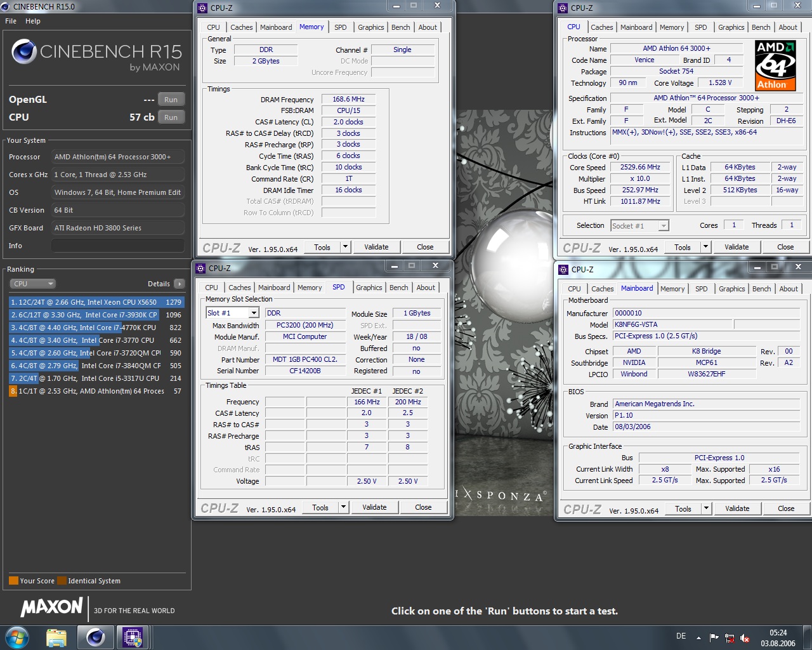Switch to Bench tab in Mainboard window
Image resolution: width=812 pixels, height=650 pixels.
(x=762, y=289)
